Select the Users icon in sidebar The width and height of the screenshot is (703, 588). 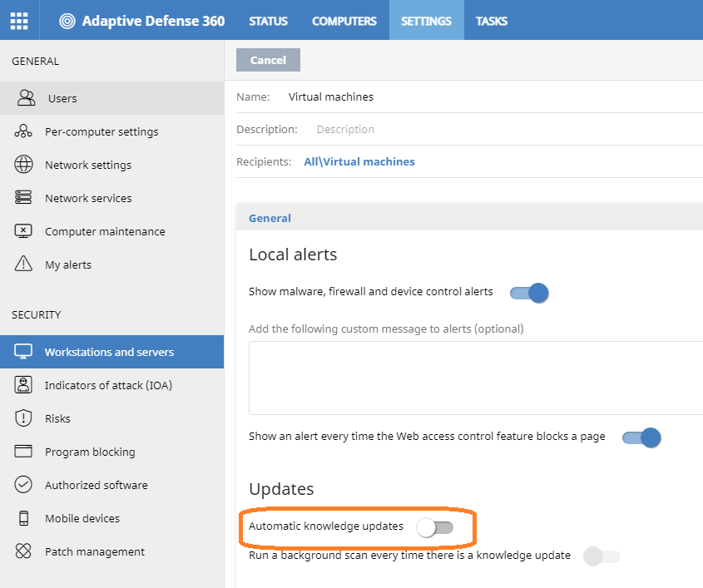26,97
